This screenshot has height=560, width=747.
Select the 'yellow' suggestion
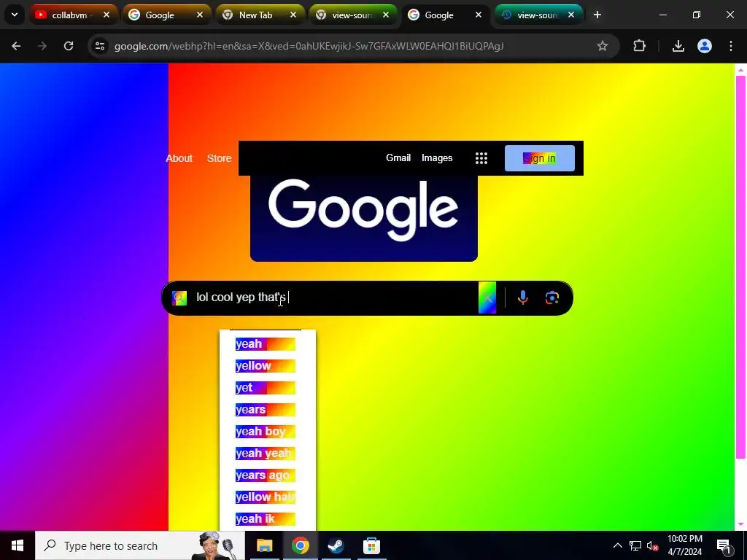[x=266, y=366]
